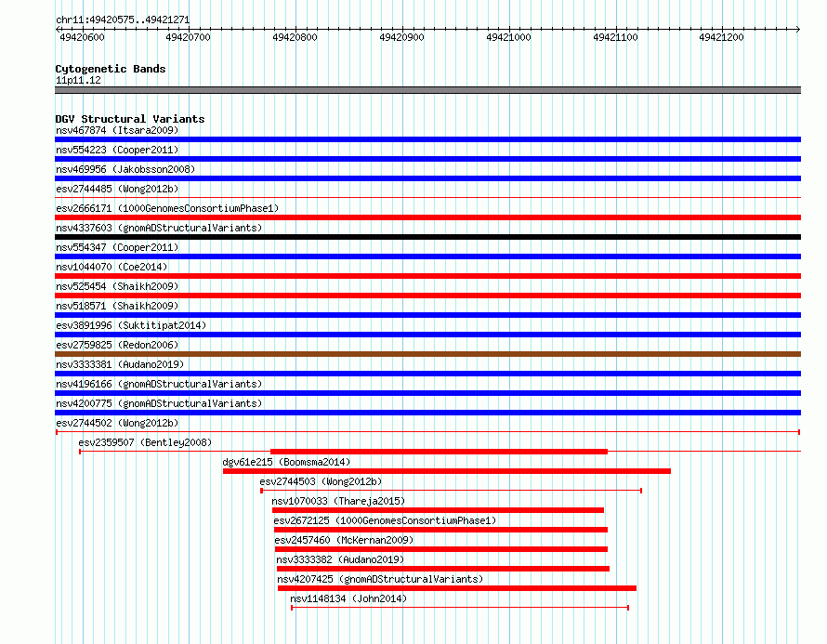
Task: Open dgv61e215 (Boomsma2014) label
Action: click(x=286, y=462)
